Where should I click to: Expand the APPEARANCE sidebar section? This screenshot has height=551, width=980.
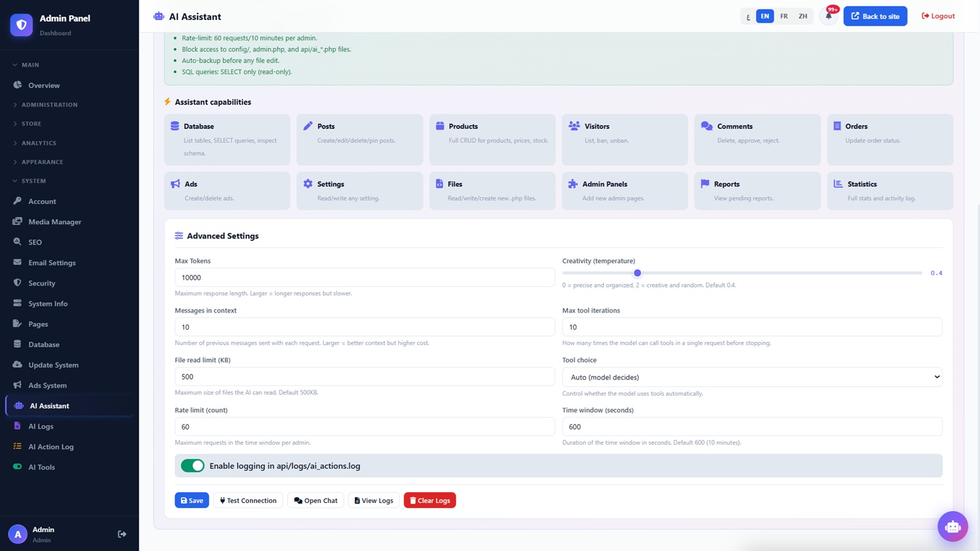pos(69,162)
